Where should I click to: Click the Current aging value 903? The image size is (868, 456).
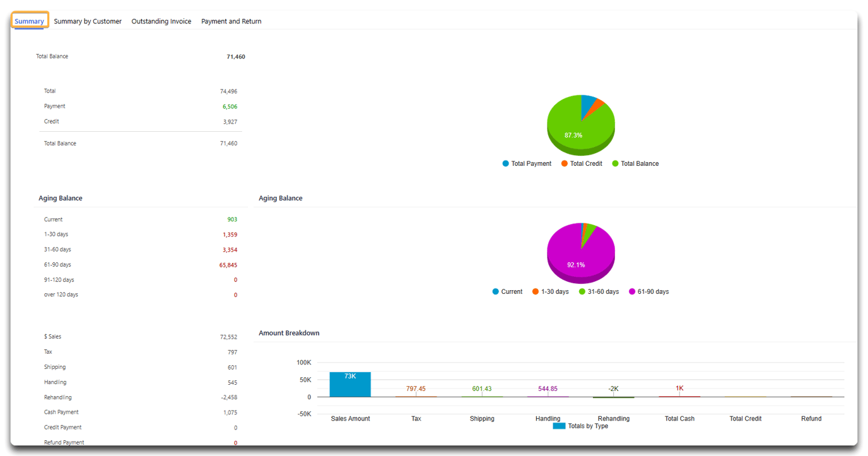coord(232,219)
